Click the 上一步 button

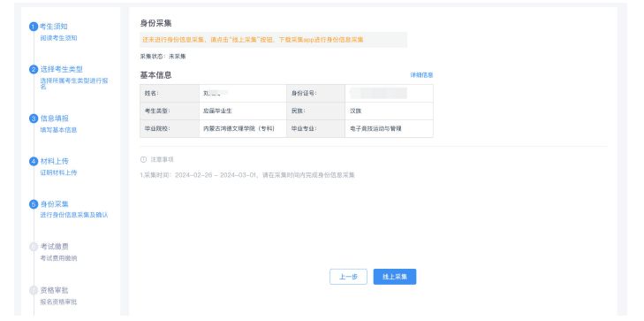348,277
